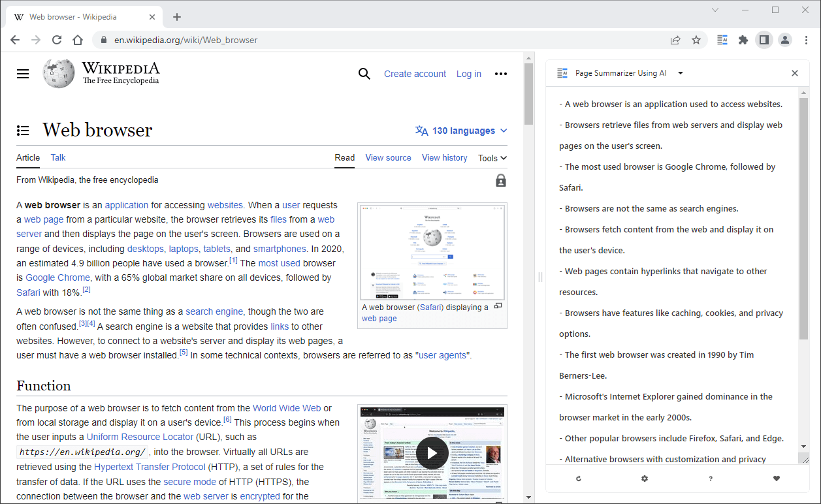This screenshot has height=504, width=821.
Task: Click the browser forward arrow
Action: click(36, 40)
